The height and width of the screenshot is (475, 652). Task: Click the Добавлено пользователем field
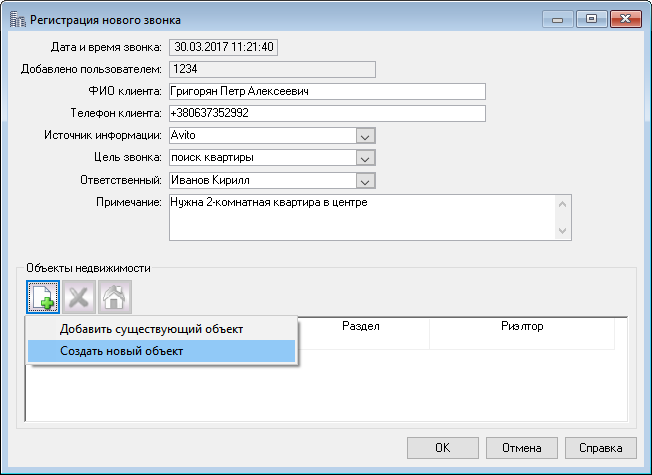click(272, 69)
